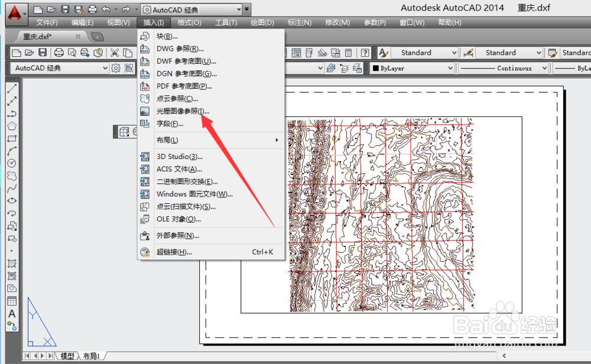The image size is (591, 364).
Task: Select the Circle draw tool
Action: coord(12,163)
